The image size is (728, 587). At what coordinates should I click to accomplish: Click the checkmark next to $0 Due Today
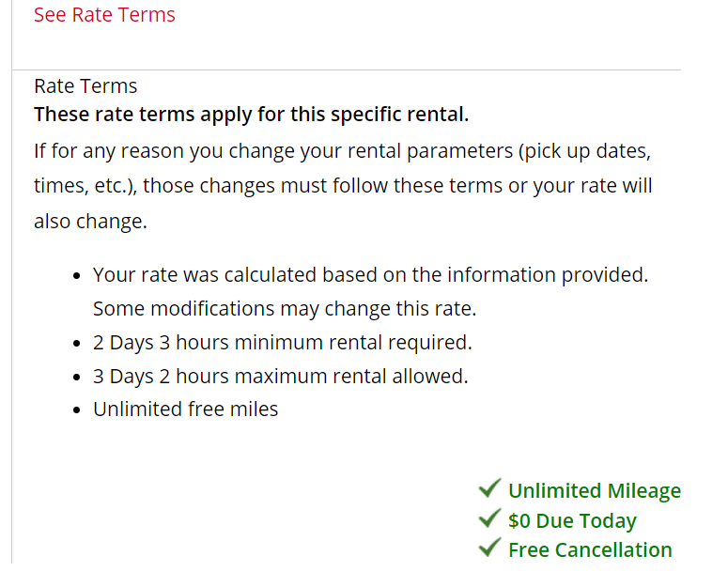[x=488, y=518]
